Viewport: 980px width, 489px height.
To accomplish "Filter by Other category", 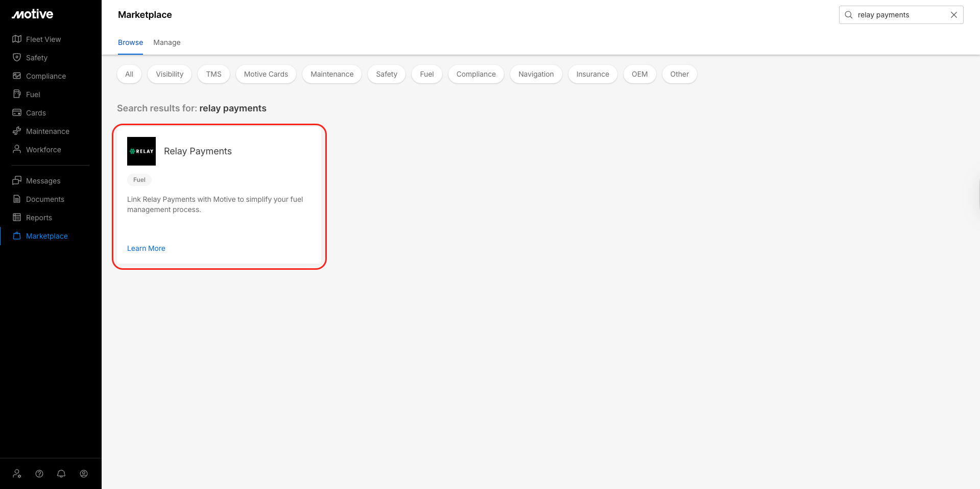I will click(680, 74).
